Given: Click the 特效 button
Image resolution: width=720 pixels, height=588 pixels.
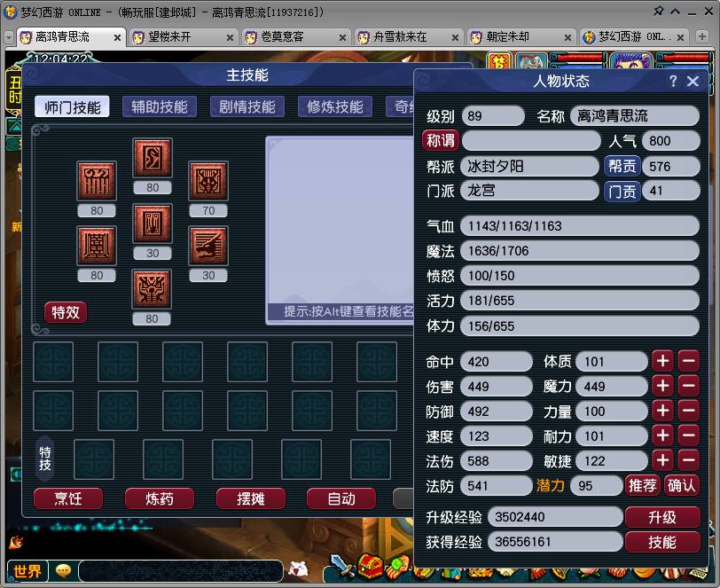Looking at the screenshot, I should (x=66, y=312).
